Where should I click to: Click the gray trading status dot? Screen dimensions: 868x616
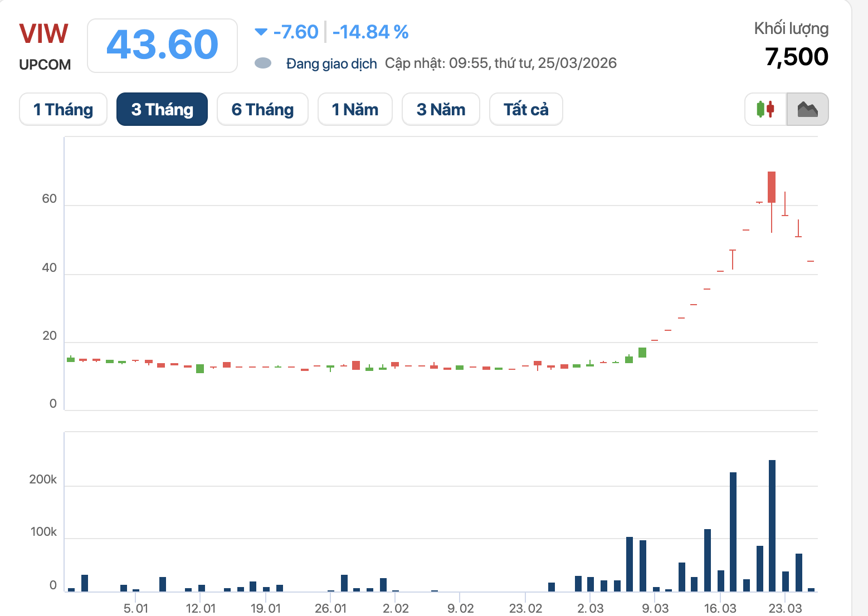263,63
